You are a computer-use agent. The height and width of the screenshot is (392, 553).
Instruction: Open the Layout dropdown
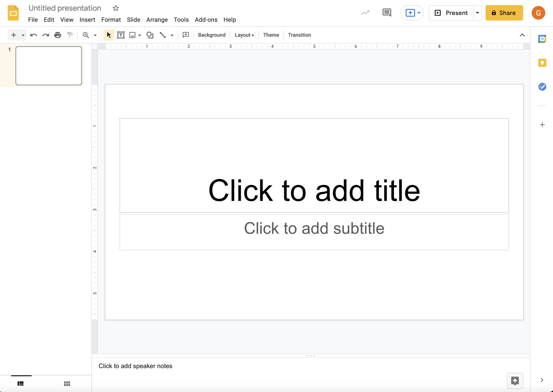tap(244, 35)
